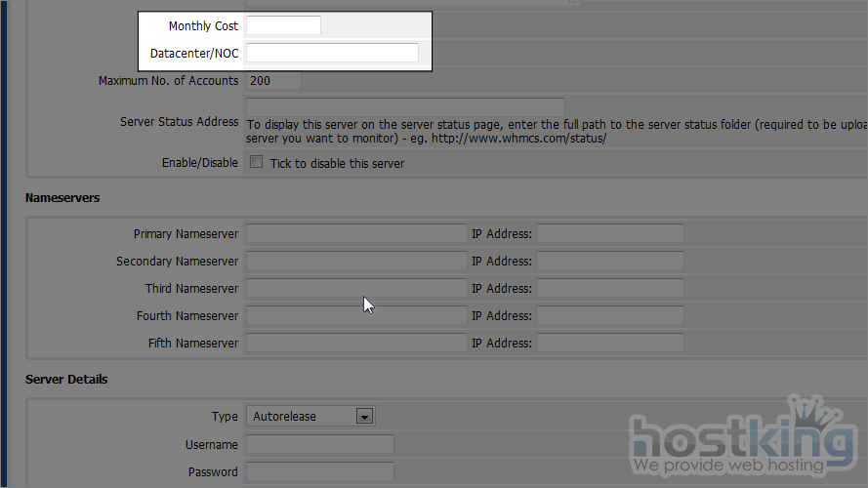Image resolution: width=868 pixels, height=488 pixels.
Task: Click the Third Nameserver IP Address field
Action: pos(609,289)
